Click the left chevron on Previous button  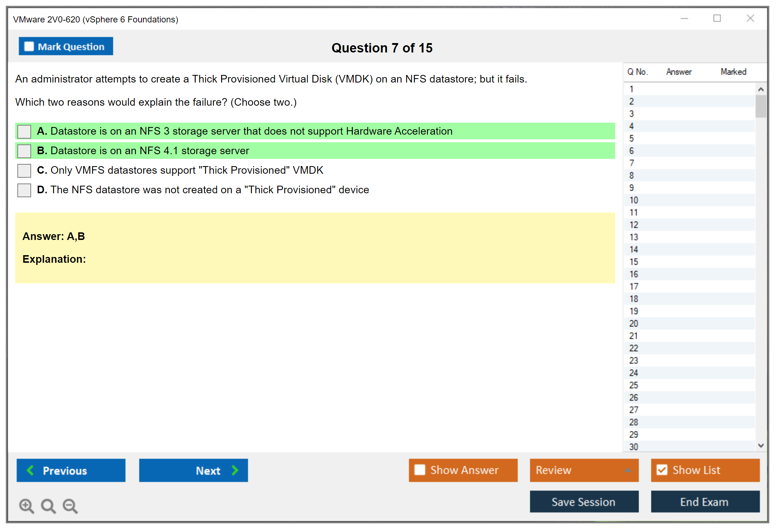[x=30, y=470]
